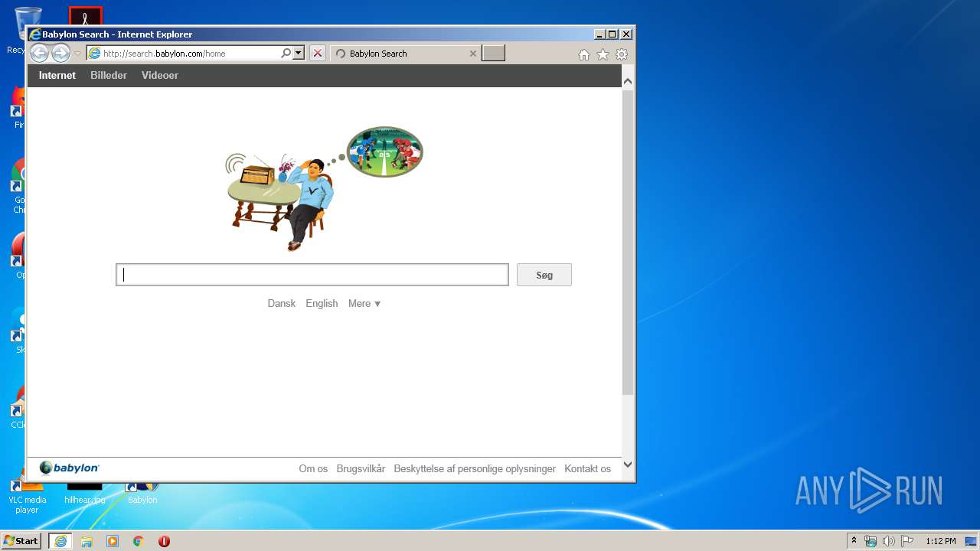980x551 pixels.
Task: Close the Babylon Search tab
Action: tap(472, 54)
